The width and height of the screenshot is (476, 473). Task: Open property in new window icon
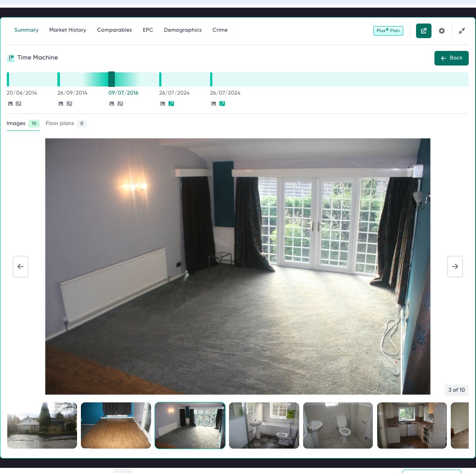point(423,31)
